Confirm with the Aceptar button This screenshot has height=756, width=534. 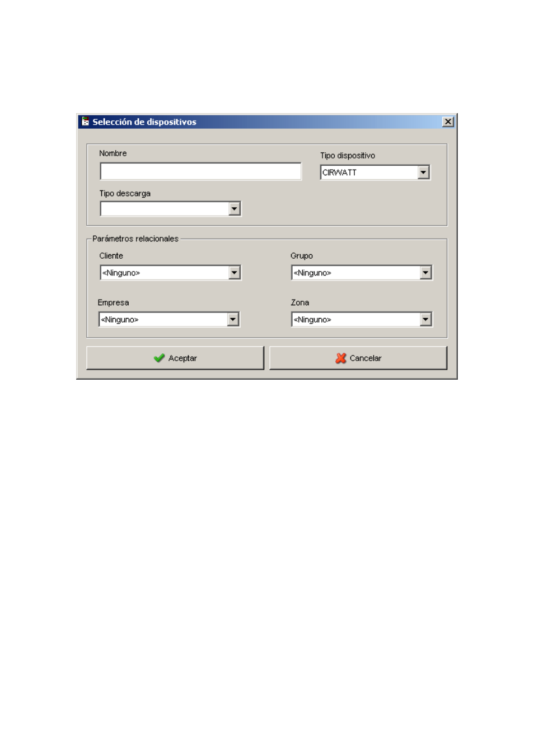175,358
